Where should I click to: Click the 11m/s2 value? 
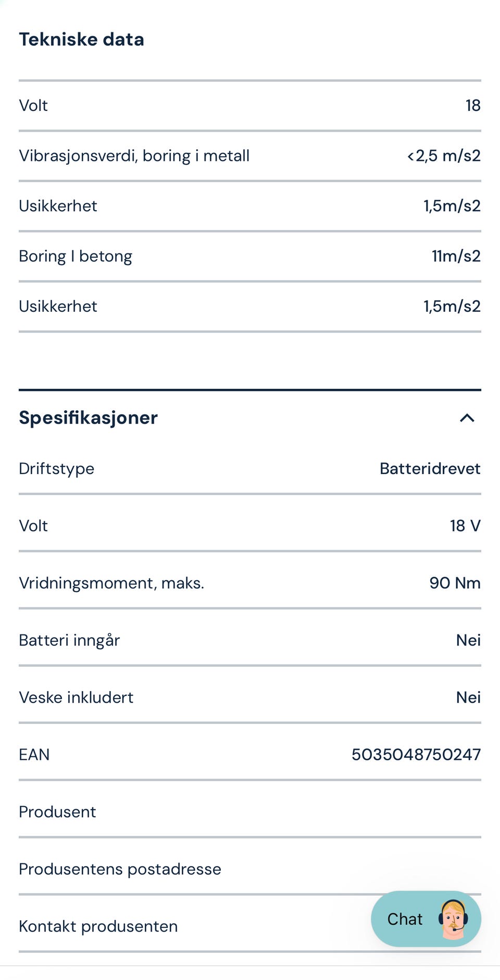[456, 256]
